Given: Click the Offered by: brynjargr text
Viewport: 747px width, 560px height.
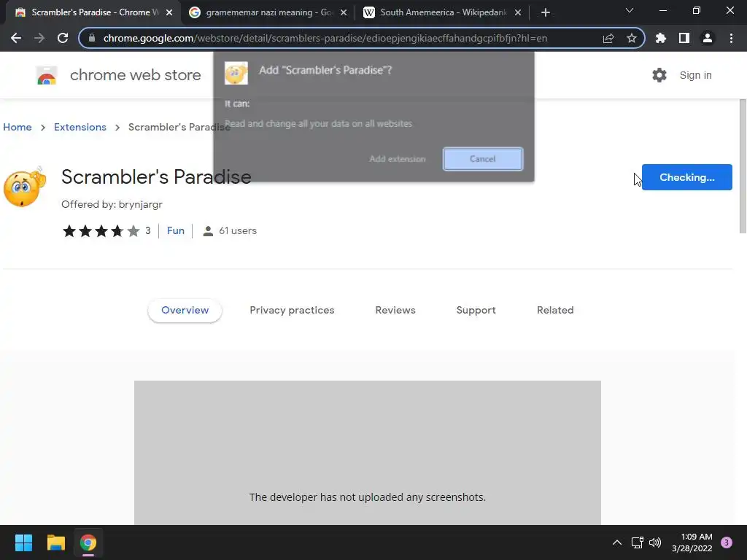Looking at the screenshot, I should 112,204.
